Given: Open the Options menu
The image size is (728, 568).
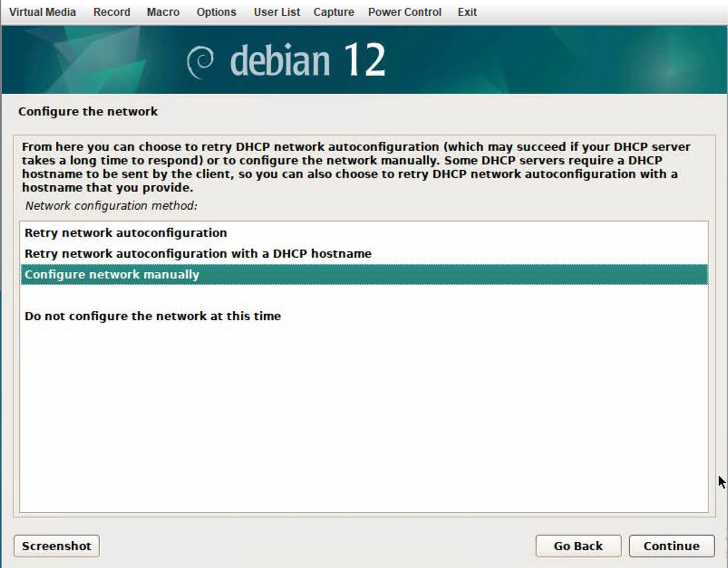Looking at the screenshot, I should click(216, 12).
